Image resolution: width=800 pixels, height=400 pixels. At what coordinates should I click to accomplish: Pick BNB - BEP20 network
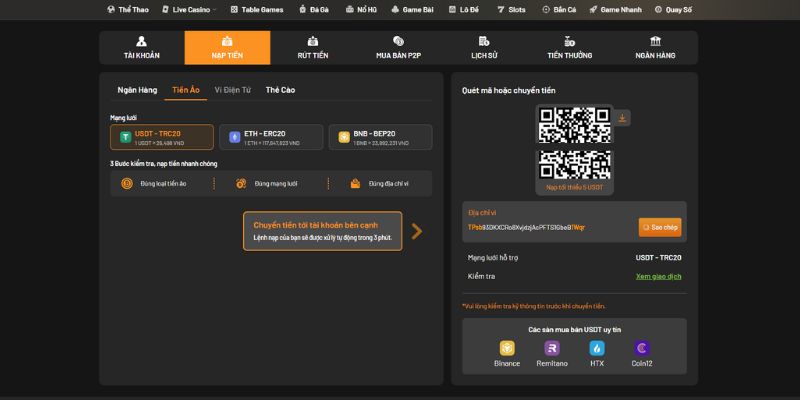click(380, 137)
